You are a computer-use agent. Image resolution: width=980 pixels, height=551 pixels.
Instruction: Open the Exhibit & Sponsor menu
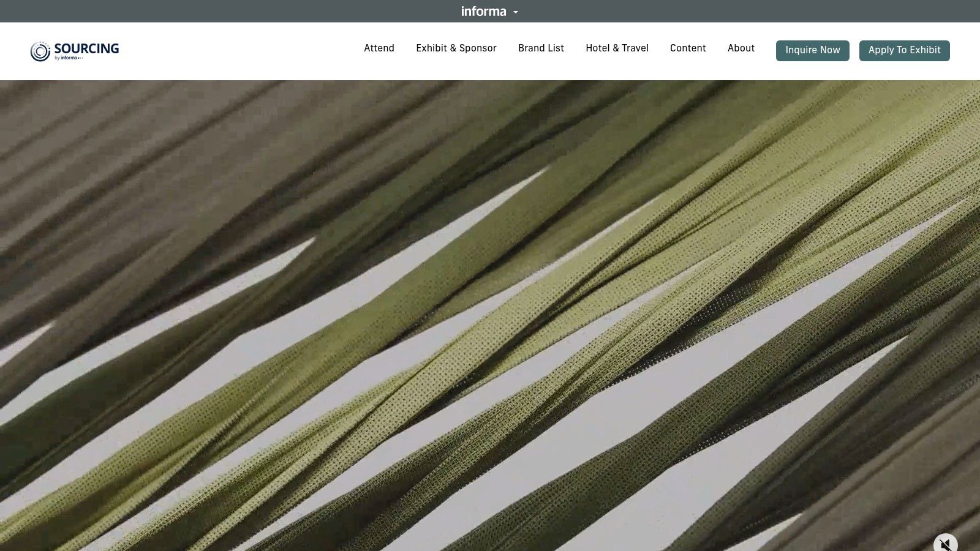point(456,48)
